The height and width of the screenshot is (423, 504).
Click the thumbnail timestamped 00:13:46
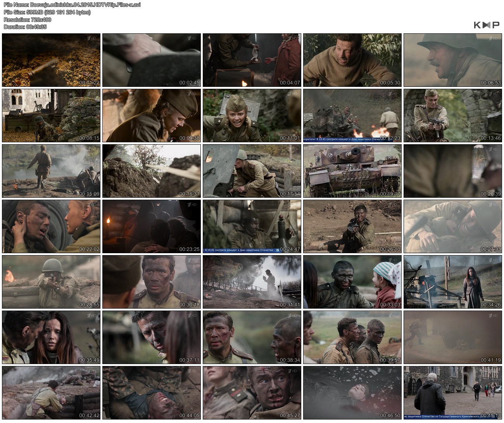point(452,116)
